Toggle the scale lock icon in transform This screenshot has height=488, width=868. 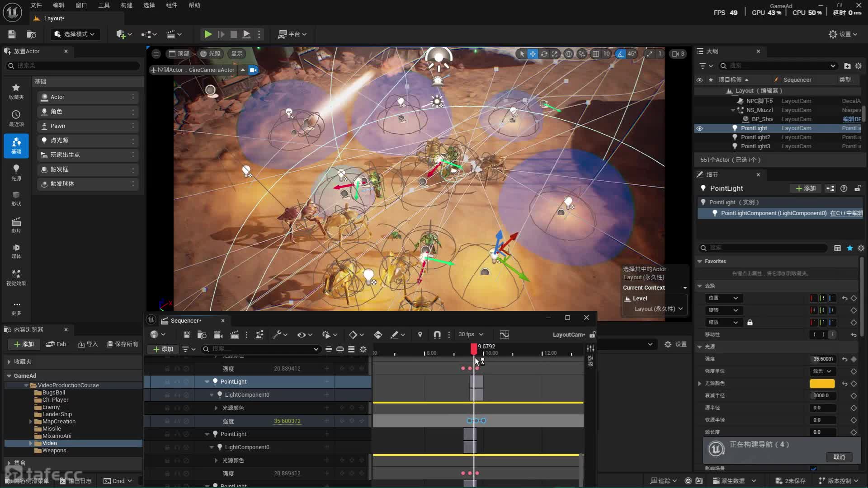tap(750, 322)
